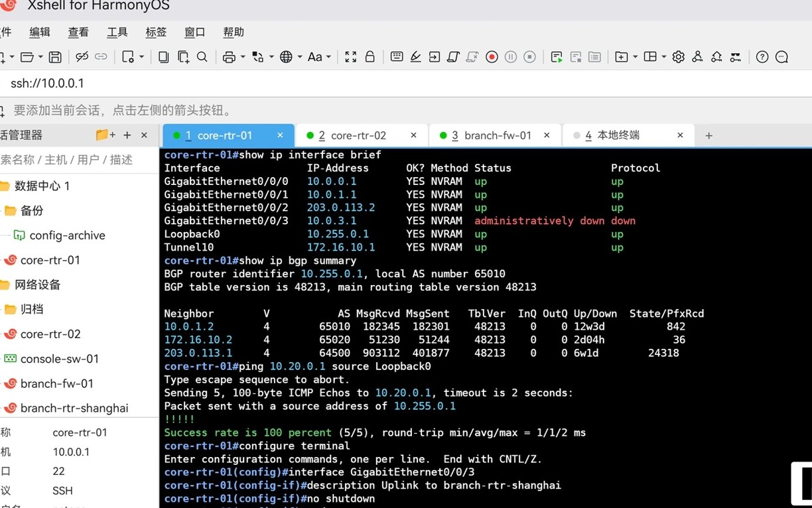Image resolution: width=812 pixels, height=508 pixels.
Task: Click the Print icon in the toolbar
Action: pyautogui.click(x=229, y=57)
